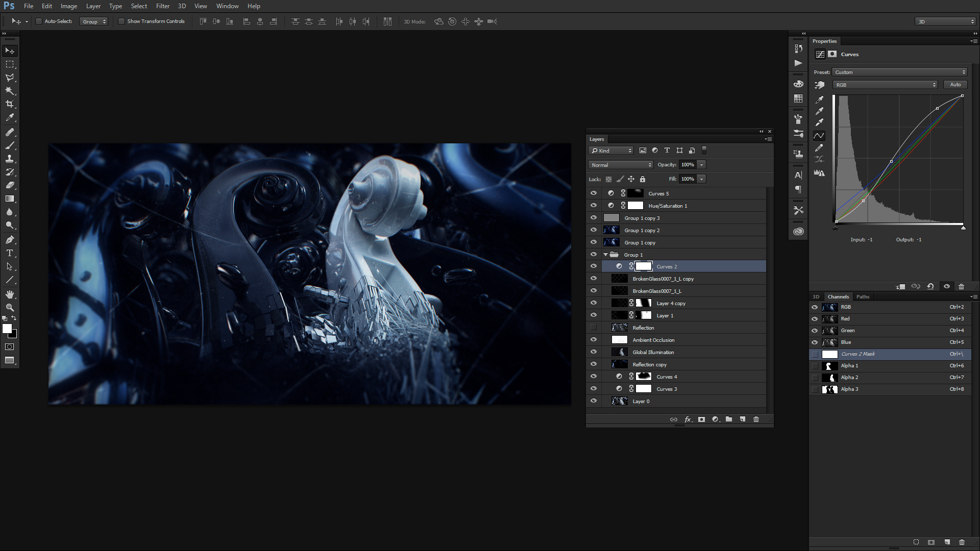Image resolution: width=980 pixels, height=551 pixels.
Task: Select the Hand tool
Action: click(x=10, y=294)
